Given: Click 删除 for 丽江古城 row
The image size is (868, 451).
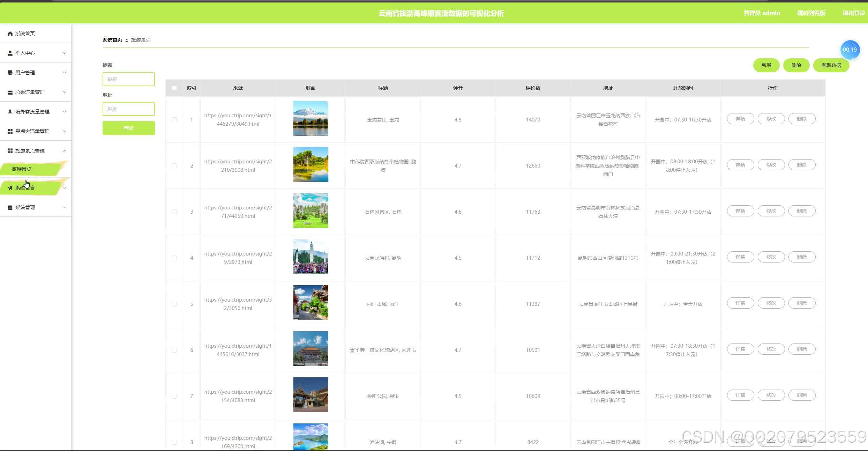Looking at the screenshot, I should tap(802, 303).
